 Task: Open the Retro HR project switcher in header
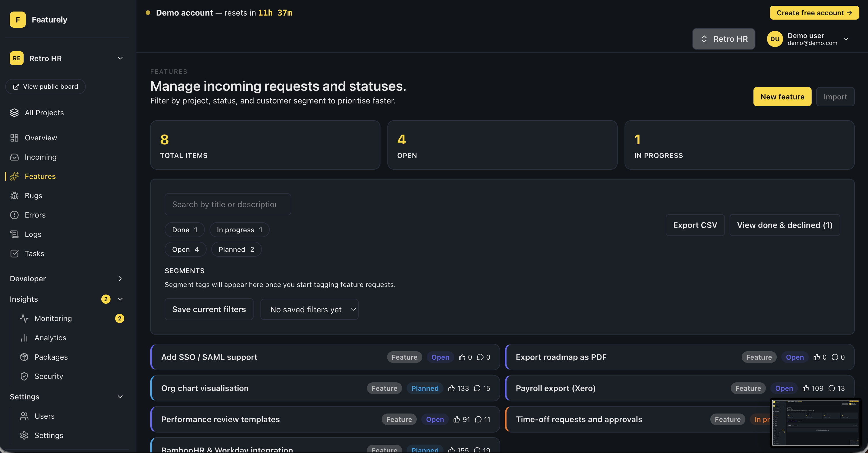(x=724, y=39)
